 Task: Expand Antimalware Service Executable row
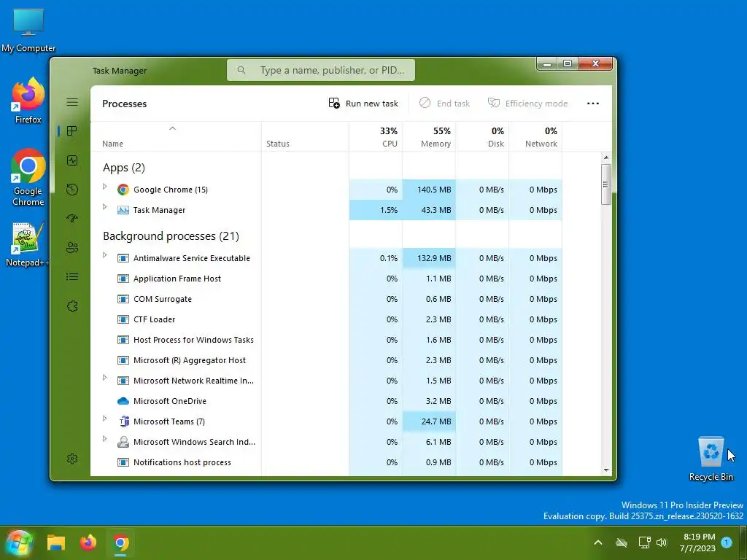[105, 255]
